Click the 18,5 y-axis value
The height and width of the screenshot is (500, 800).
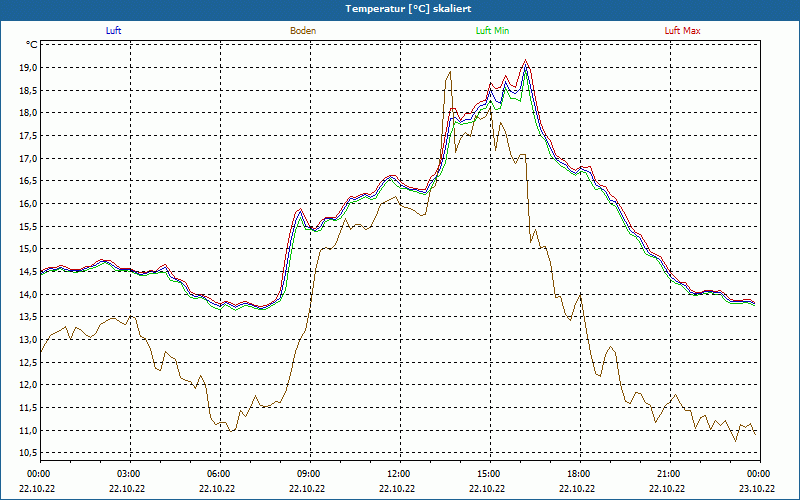tap(29, 90)
